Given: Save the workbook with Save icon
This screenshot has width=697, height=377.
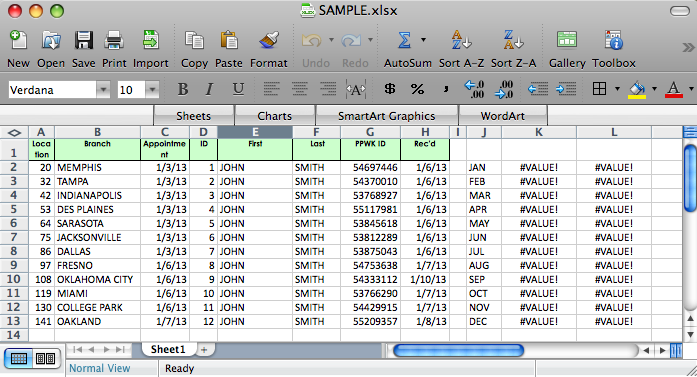Looking at the screenshot, I should pos(84,41).
